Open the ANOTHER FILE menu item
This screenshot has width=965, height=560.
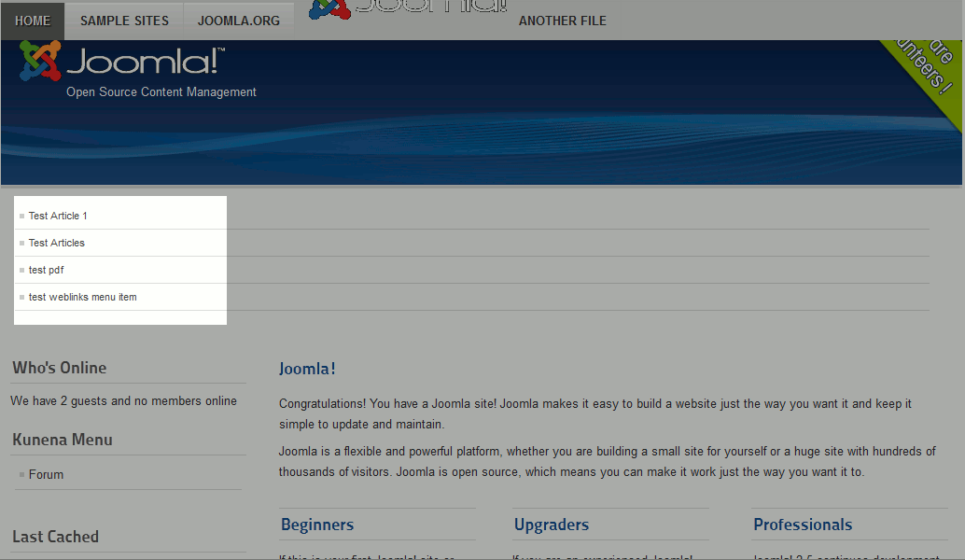point(563,21)
